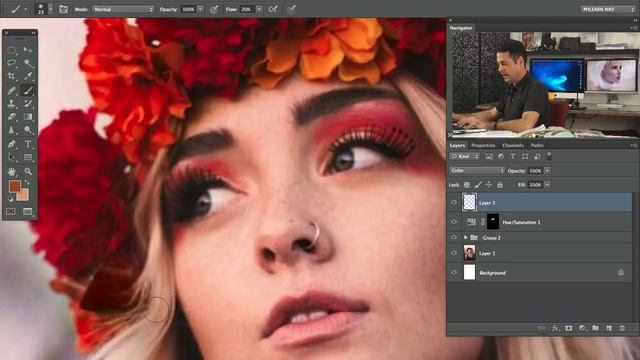Select the Move tool
This screenshot has height=360, width=640.
pos(28,50)
